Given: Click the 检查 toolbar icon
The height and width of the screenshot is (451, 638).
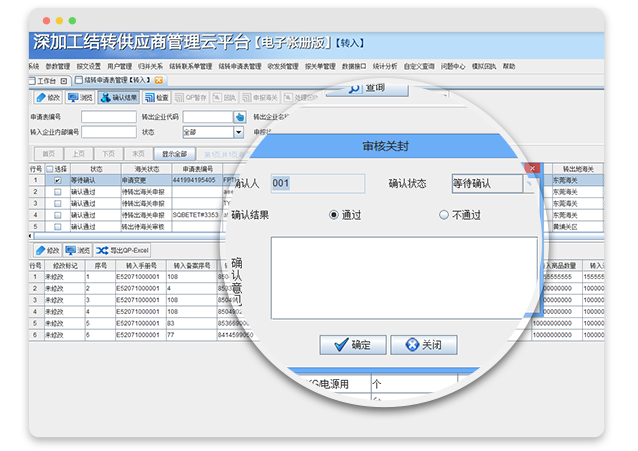Looking at the screenshot, I should click(x=150, y=98).
